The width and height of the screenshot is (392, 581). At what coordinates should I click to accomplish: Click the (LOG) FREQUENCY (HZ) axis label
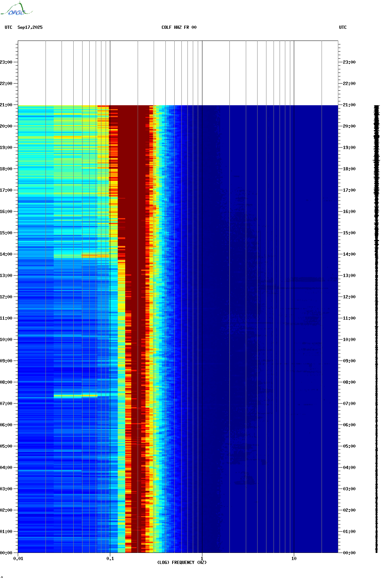point(182,563)
